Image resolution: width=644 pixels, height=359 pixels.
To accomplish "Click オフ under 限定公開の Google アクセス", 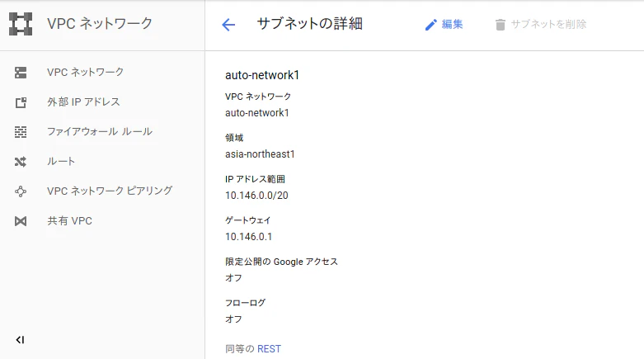I will (x=233, y=278).
